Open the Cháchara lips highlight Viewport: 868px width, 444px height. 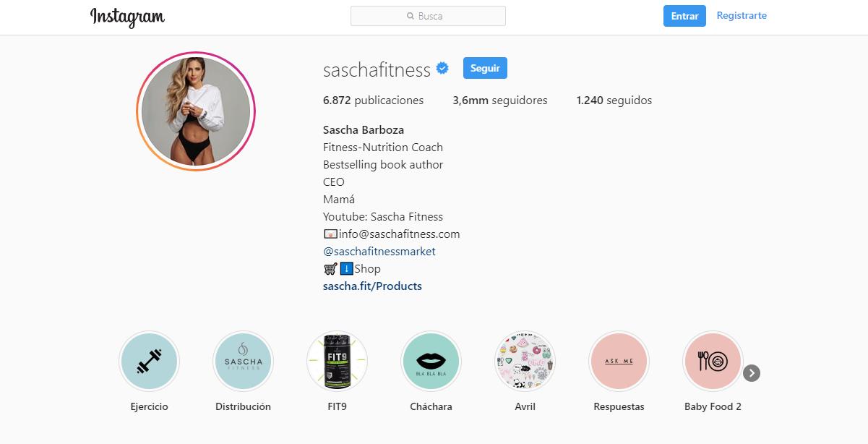coord(431,361)
